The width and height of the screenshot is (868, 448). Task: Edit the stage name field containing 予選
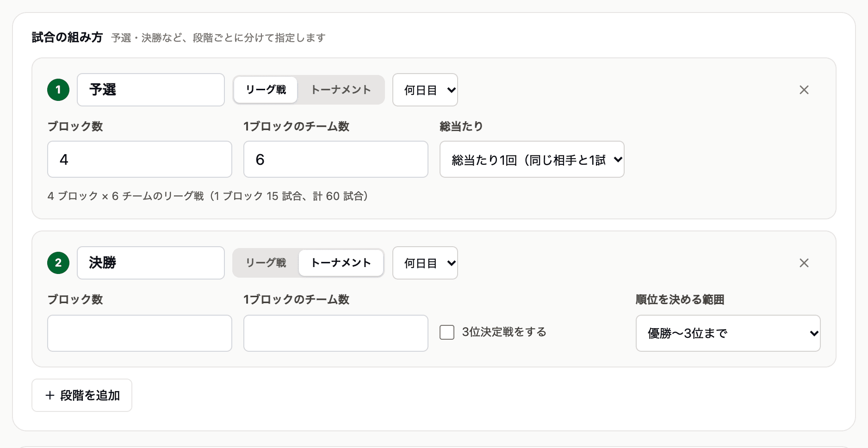pyautogui.click(x=151, y=90)
